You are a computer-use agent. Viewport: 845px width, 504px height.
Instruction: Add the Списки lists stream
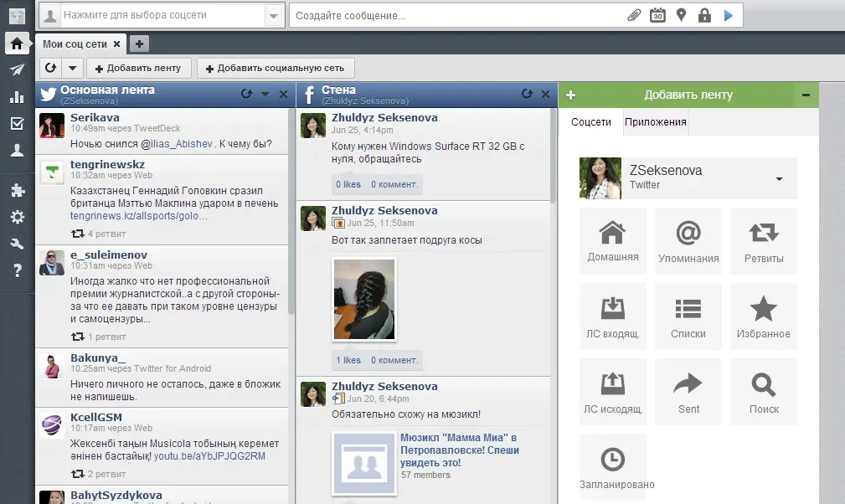[688, 316]
